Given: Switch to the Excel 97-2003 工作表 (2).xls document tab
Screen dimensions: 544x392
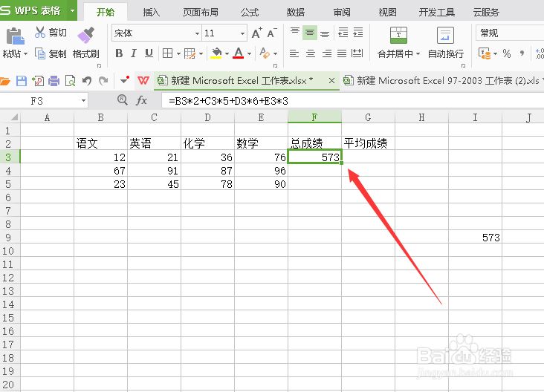Looking at the screenshot, I should 442,81.
